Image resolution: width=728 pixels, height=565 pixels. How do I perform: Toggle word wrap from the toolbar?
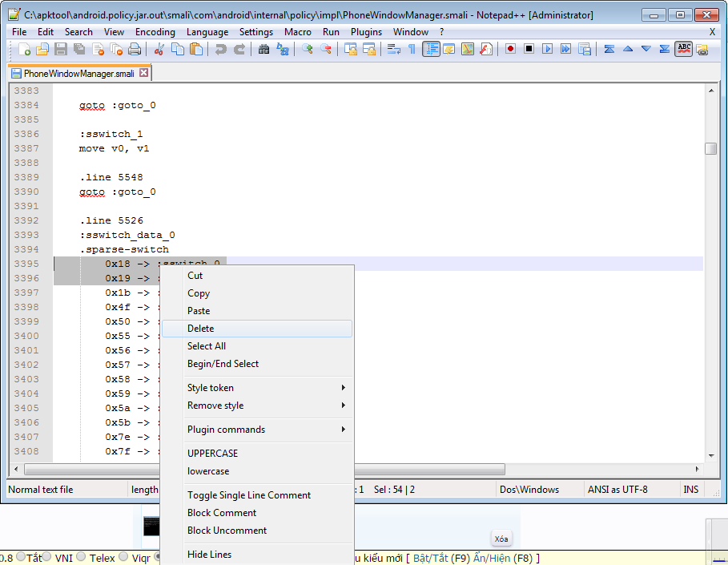tap(394, 49)
